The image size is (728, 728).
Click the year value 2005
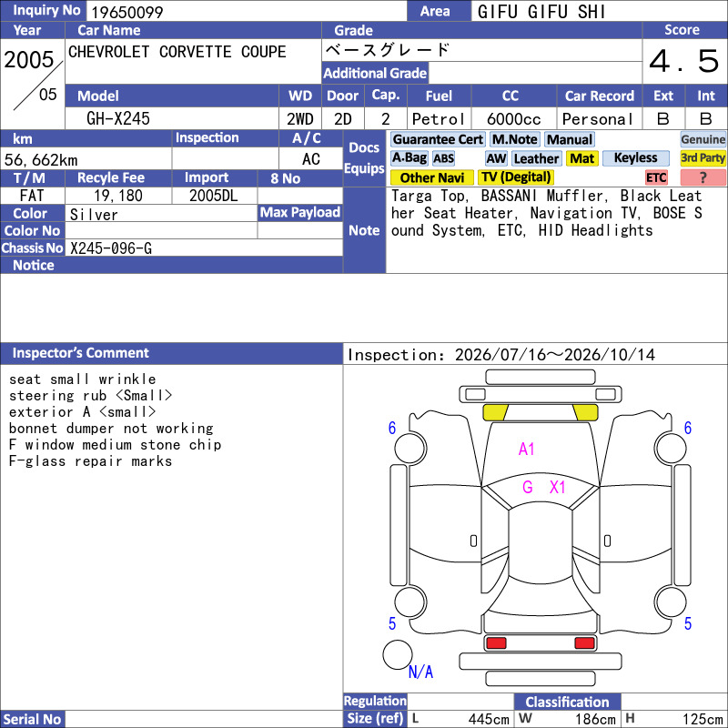tap(29, 59)
